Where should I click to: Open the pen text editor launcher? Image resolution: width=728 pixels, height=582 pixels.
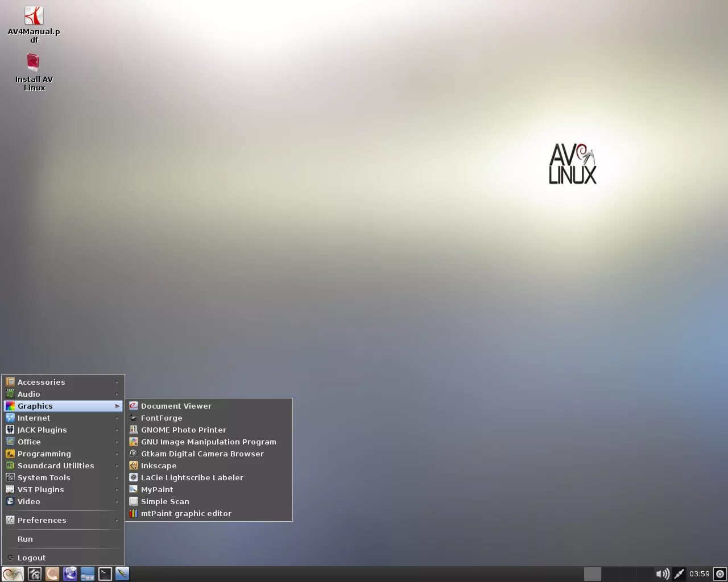(122, 574)
